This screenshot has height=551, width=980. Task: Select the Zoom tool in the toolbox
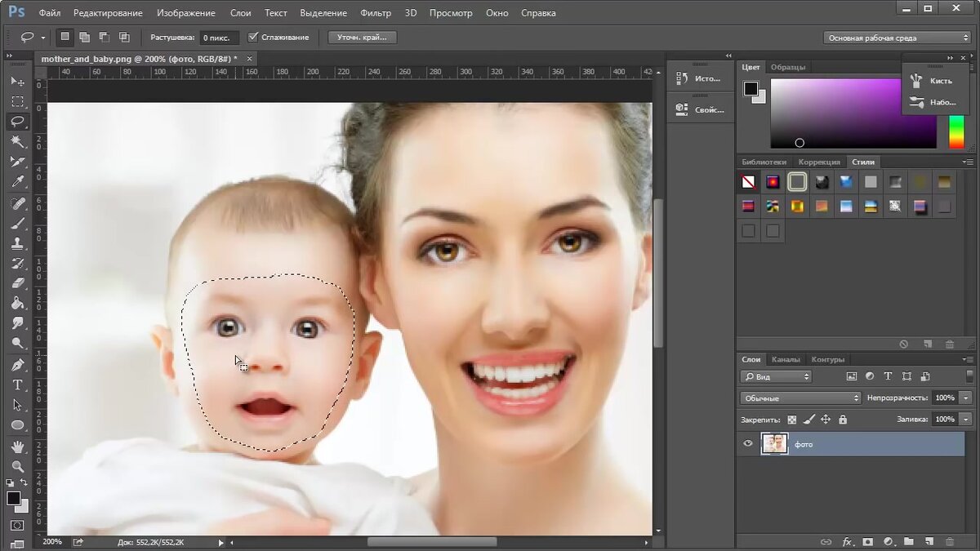click(x=17, y=466)
